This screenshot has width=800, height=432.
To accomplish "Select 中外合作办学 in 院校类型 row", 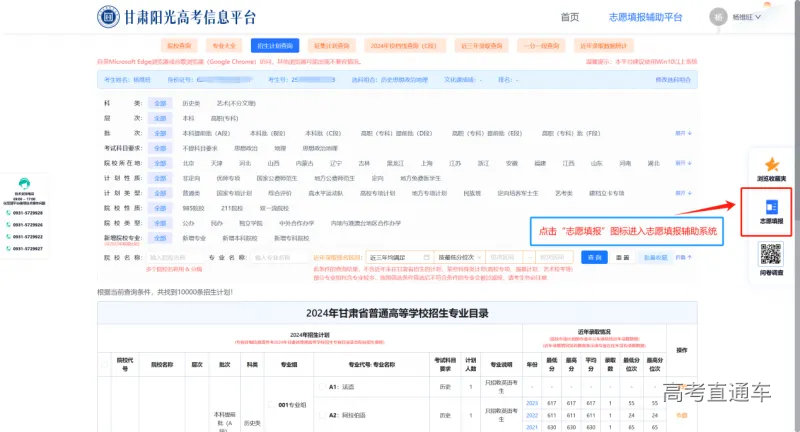I will pos(296,223).
